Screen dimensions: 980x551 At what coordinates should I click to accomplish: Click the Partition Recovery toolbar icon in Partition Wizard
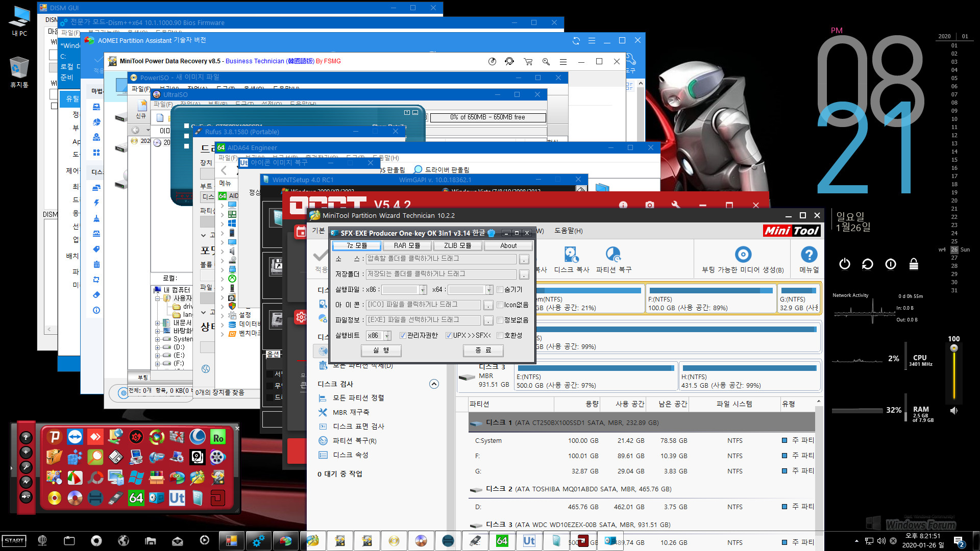pos(614,260)
